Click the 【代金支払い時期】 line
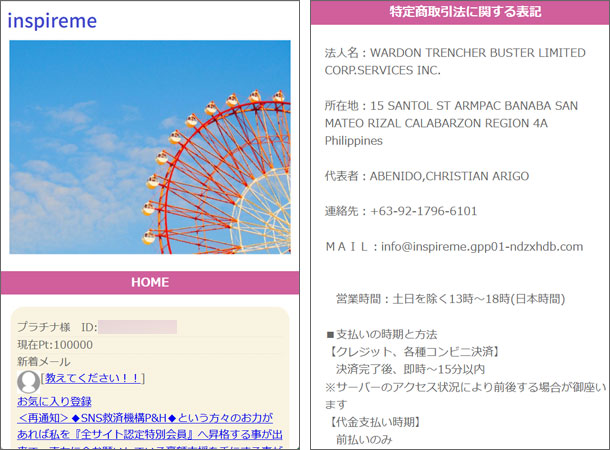This screenshot has height=450, width=610. tap(375, 422)
